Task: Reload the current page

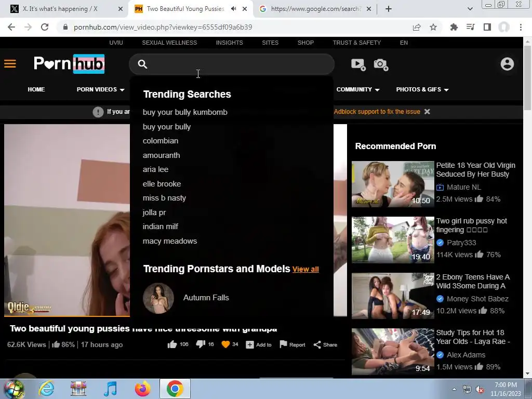Action: tap(45, 27)
